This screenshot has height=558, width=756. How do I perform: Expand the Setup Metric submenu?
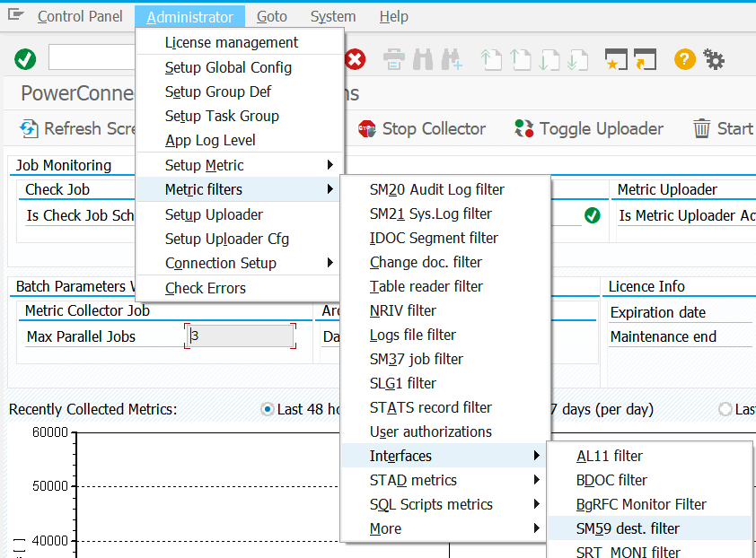point(240,165)
